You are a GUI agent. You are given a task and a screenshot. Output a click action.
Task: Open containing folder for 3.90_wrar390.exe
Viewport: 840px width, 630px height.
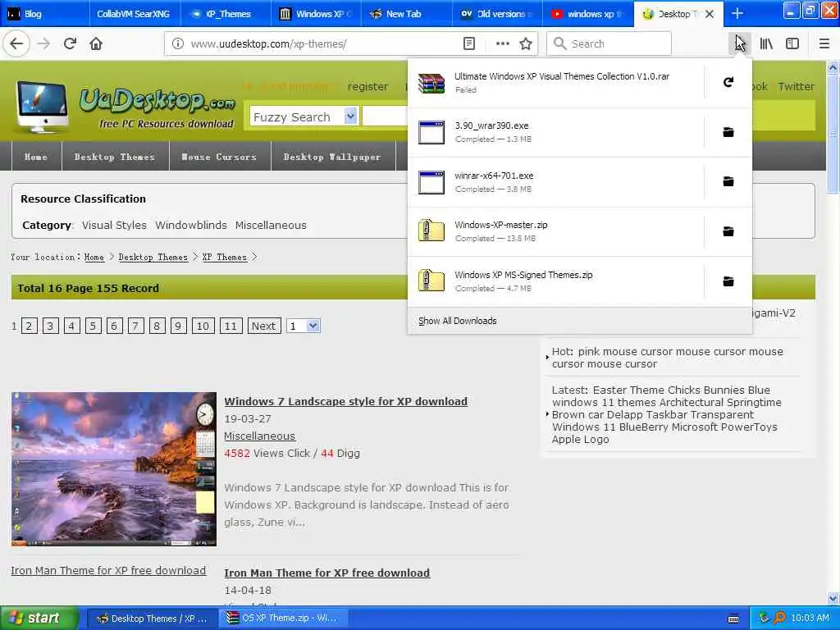point(728,132)
